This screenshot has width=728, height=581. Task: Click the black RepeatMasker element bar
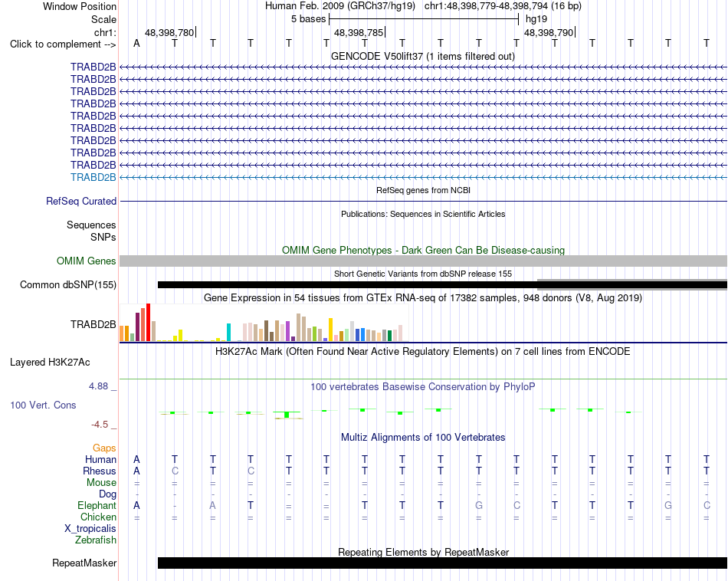point(442,563)
